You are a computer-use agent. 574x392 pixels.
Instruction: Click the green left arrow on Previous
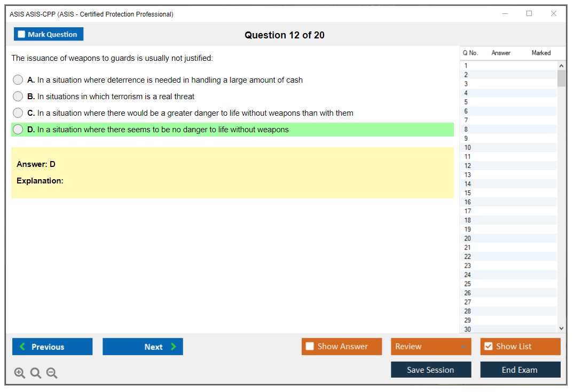(22, 347)
